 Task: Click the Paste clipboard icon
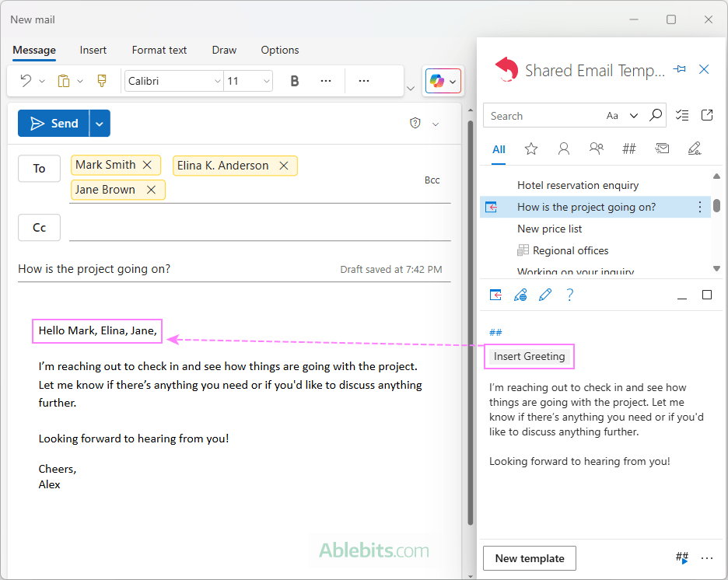click(64, 81)
